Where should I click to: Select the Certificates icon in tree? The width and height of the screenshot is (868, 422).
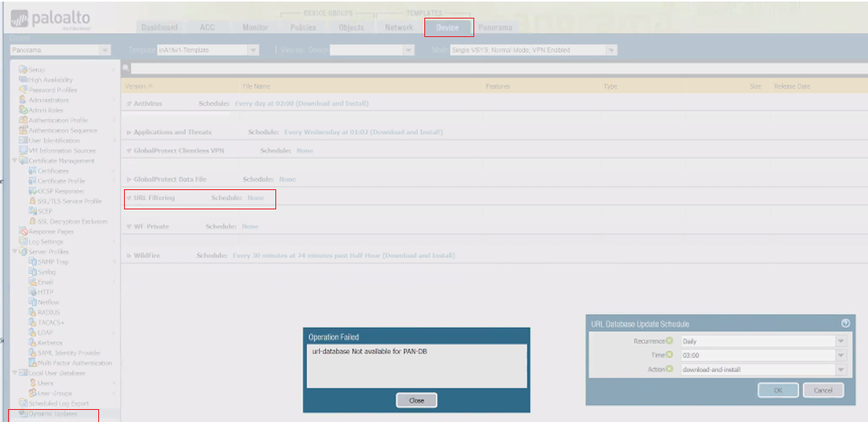click(32, 171)
